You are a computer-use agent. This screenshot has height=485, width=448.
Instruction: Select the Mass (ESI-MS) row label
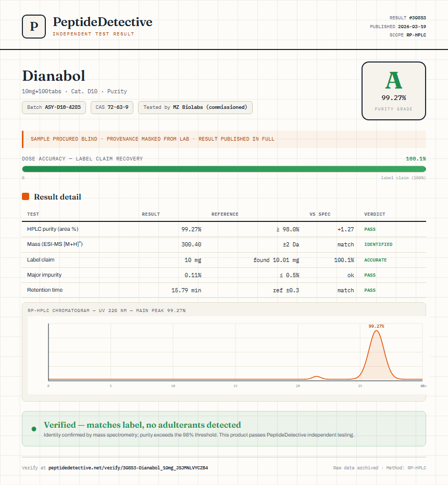point(55,244)
